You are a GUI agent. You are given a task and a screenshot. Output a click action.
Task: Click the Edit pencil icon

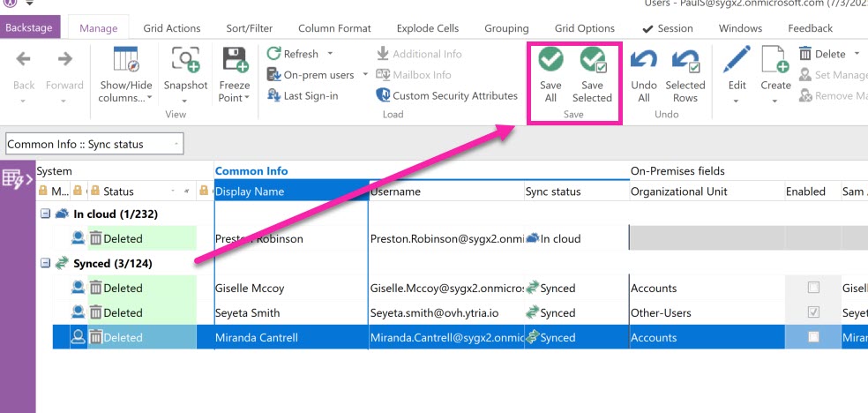click(736, 61)
